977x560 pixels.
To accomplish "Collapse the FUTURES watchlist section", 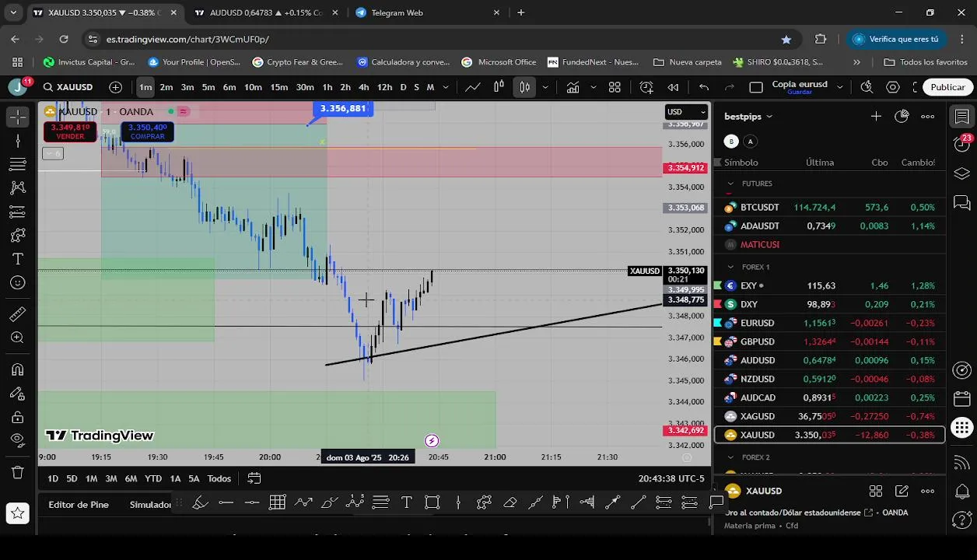I will click(x=730, y=184).
